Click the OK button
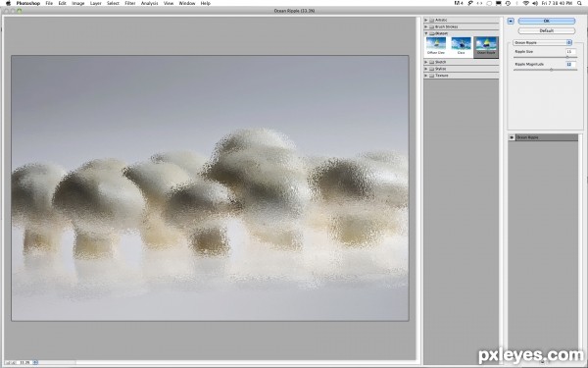 click(547, 21)
